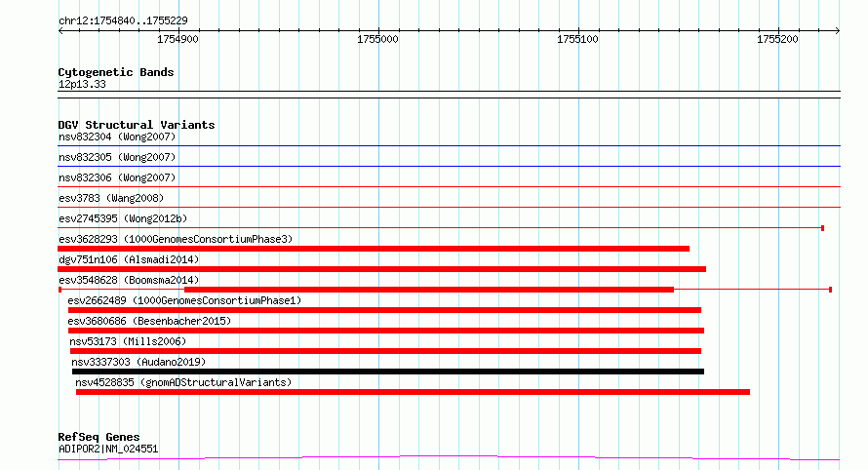The width and height of the screenshot is (868, 470).
Task: Open variant dgv751n106 (Alsmadi2014)
Action: pos(129,259)
